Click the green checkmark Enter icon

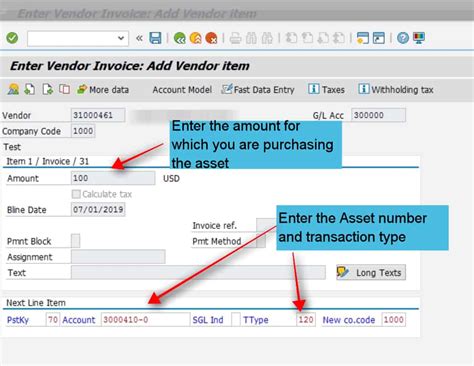12,38
